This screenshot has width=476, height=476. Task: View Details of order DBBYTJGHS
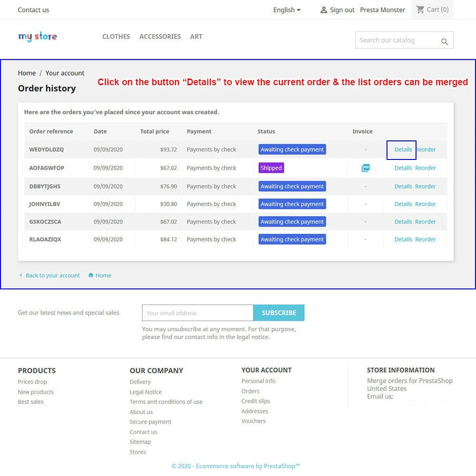tap(403, 187)
